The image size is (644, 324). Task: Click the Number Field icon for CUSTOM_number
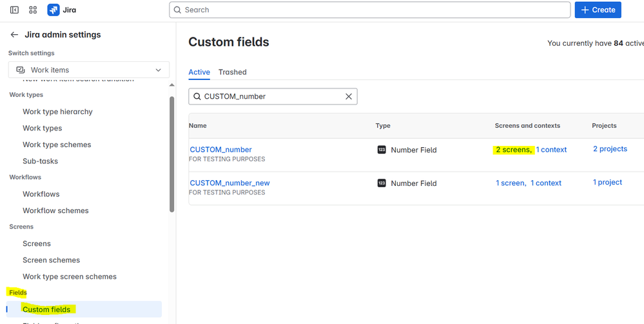382,150
